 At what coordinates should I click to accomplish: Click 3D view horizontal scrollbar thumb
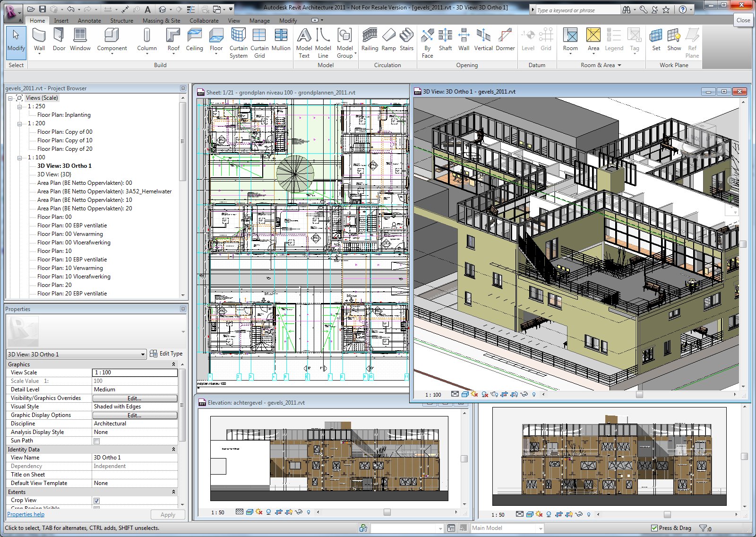(639, 394)
